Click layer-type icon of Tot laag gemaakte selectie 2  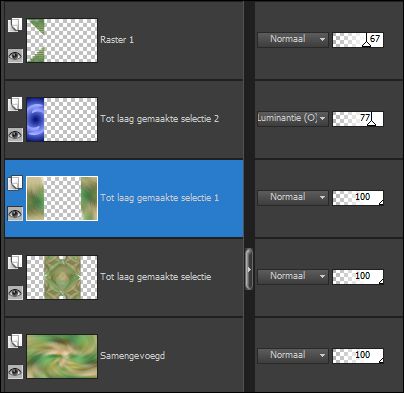click(15, 104)
